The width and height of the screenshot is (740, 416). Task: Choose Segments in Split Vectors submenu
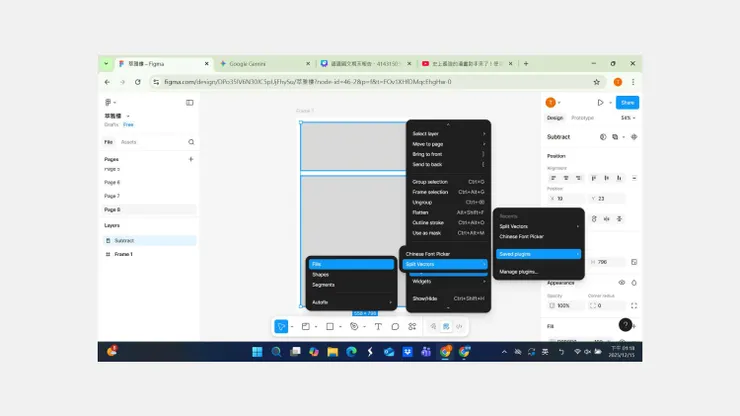(x=351, y=285)
